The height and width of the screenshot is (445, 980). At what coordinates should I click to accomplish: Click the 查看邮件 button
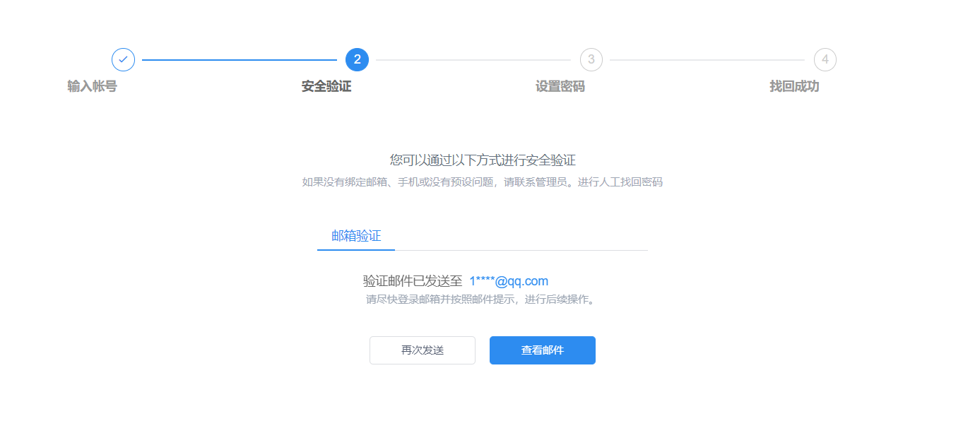coord(543,350)
